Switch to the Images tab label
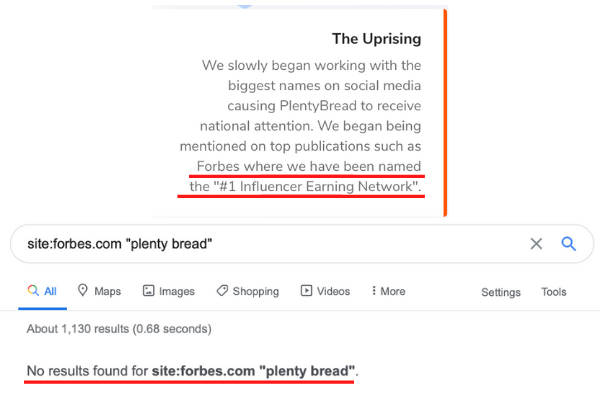 click(x=177, y=292)
